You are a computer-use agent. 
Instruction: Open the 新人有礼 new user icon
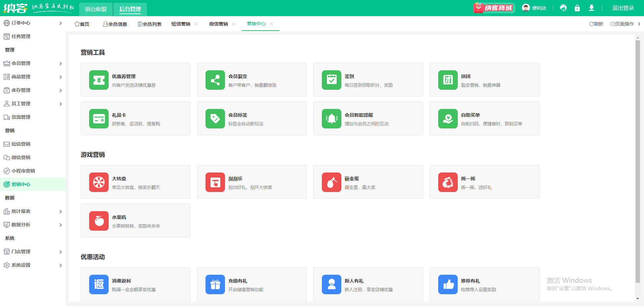click(x=332, y=284)
